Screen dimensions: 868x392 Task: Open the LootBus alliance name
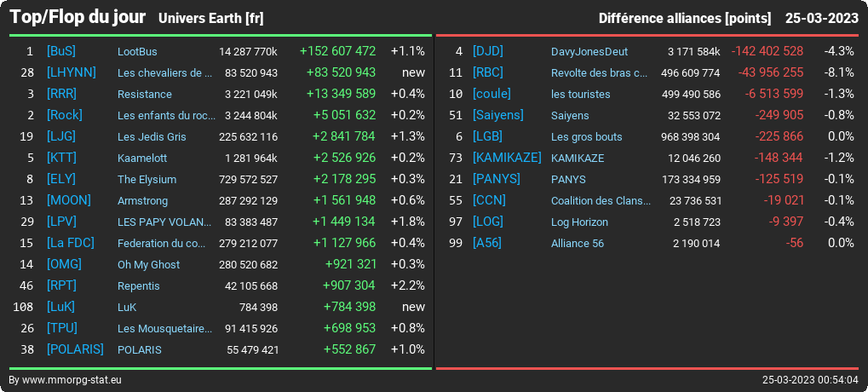pos(137,51)
